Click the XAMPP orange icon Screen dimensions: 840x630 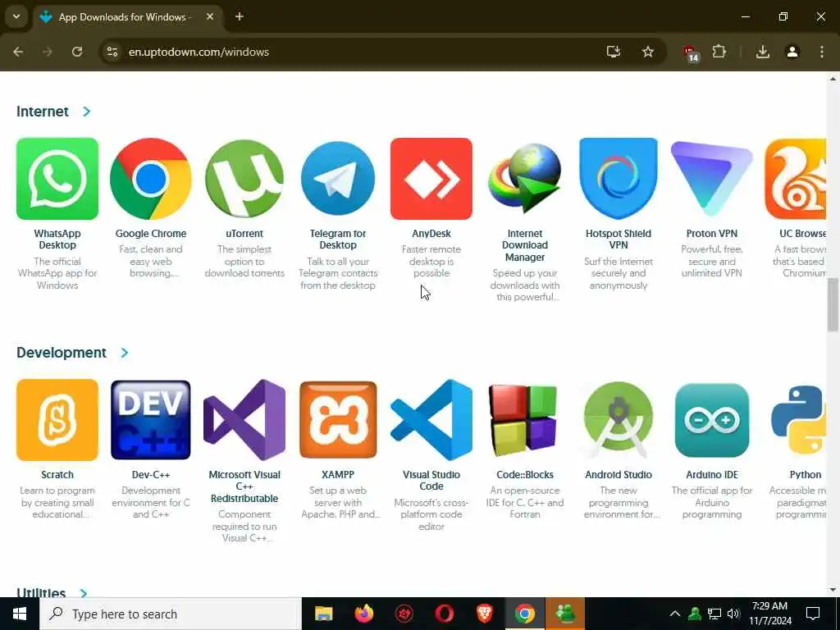coord(338,420)
